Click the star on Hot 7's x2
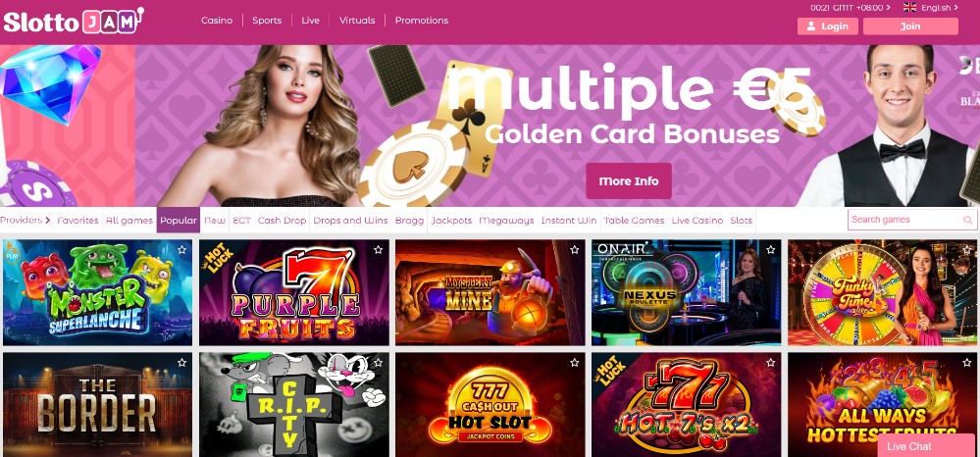Screen dimensions: 980x457 (x=771, y=362)
